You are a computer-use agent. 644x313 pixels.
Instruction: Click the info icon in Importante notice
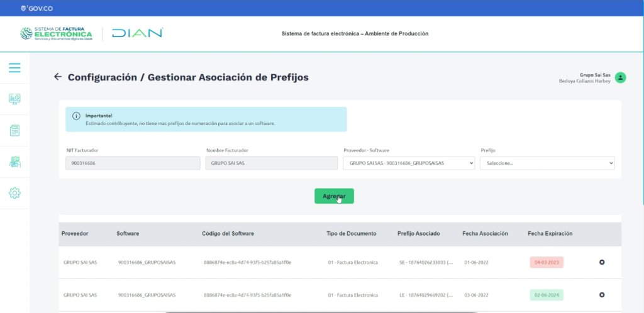76,116
